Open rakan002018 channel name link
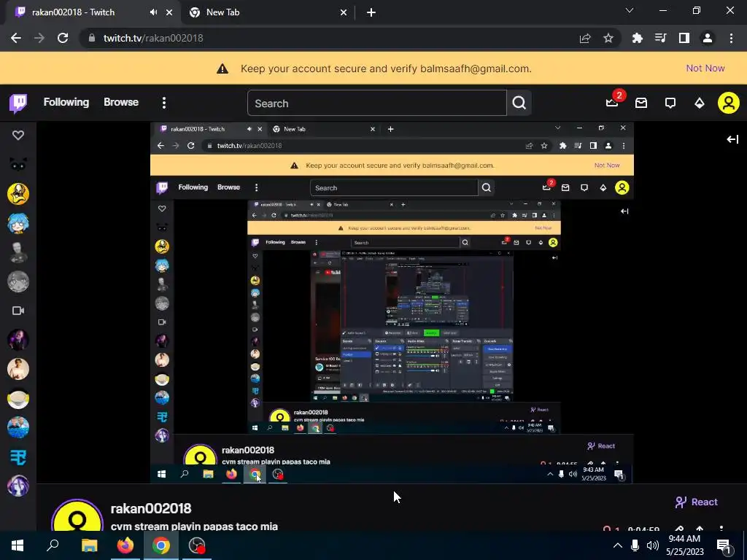Screen dimensions: 747x560 [x=151, y=508]
